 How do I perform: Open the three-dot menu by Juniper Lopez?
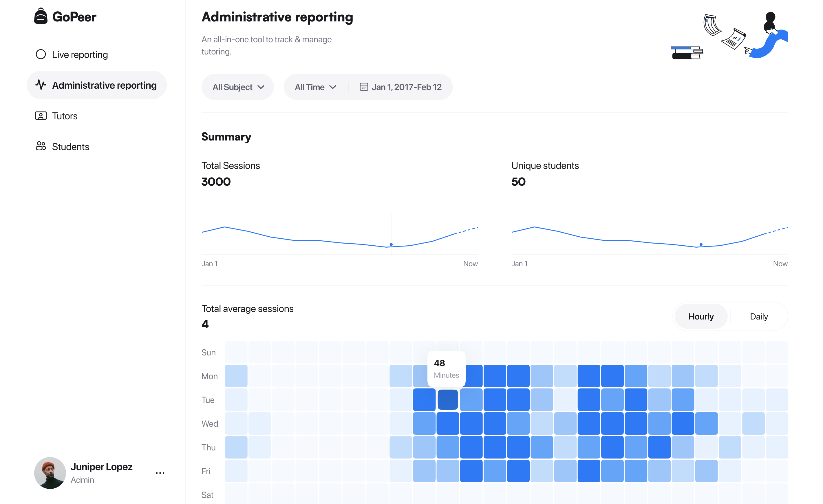coord(160,473)
